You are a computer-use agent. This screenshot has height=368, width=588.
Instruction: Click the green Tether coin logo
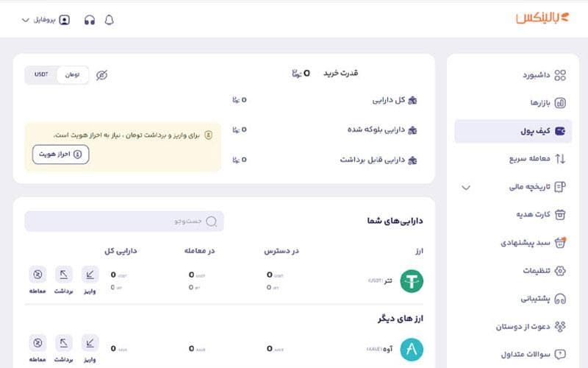click(412, 281)
